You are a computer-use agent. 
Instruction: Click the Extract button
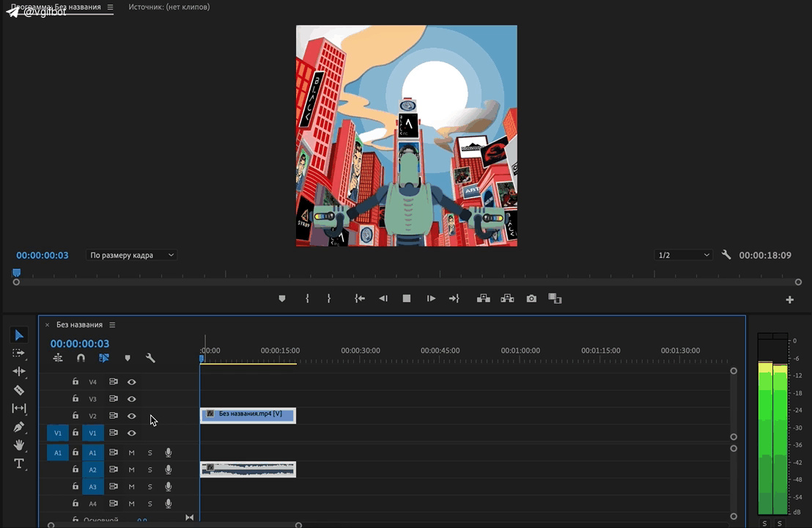click(x=507, y=298)
